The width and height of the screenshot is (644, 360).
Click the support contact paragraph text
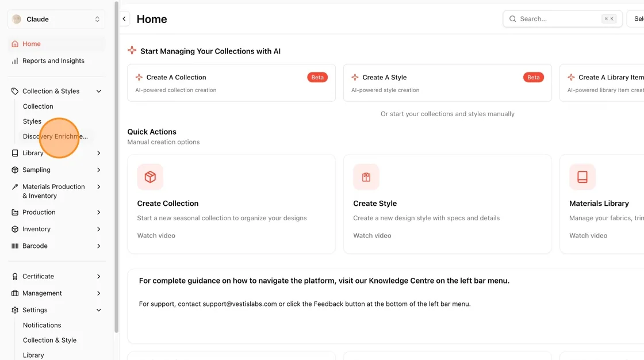[305, 304]
